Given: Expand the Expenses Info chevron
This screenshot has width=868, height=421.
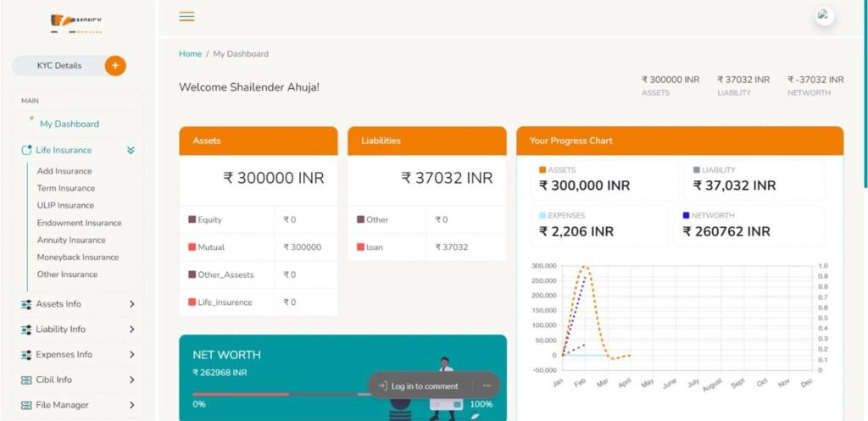Looking at the screenshot, I should tap(131, 355).
